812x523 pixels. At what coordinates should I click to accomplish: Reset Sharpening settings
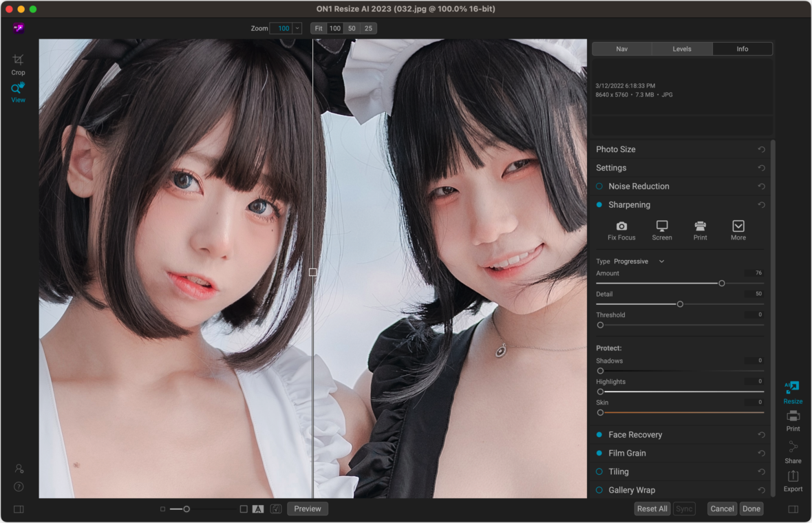click(761, 205)
